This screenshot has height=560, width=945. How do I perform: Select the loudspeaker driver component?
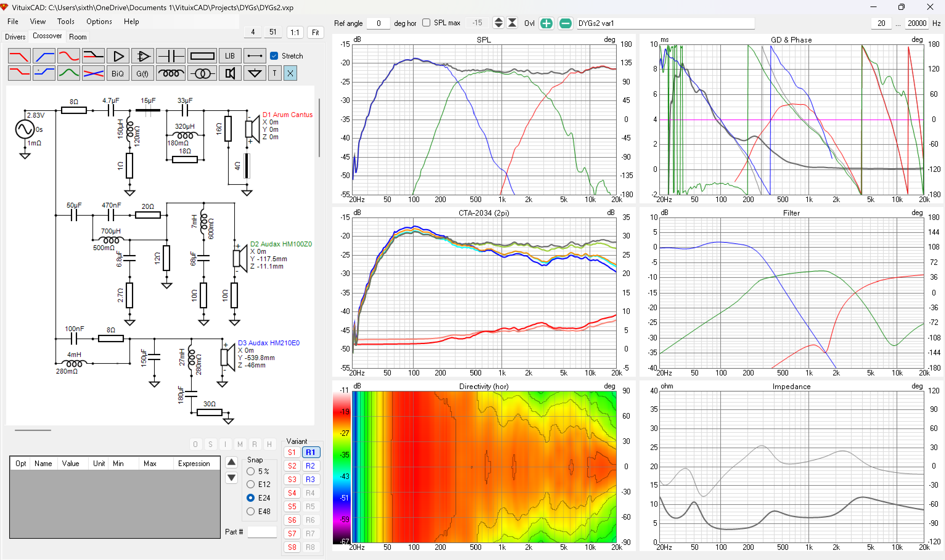pyautogui.click(x=230, y=73)
